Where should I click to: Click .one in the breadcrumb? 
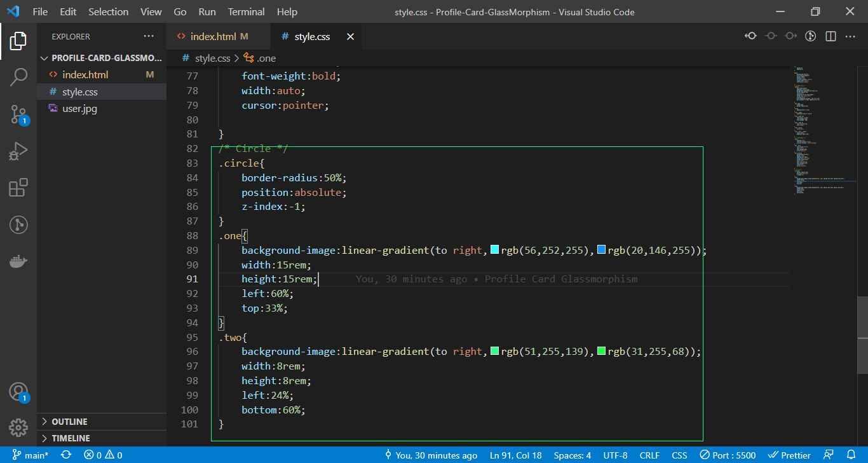click(x=261, y=59)
